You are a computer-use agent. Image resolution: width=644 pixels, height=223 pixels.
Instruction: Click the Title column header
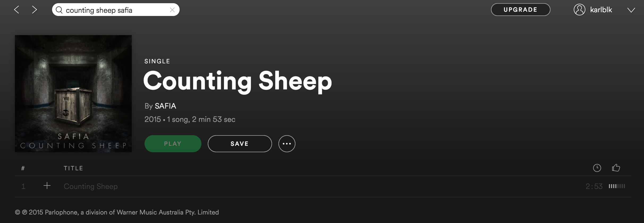73,168
